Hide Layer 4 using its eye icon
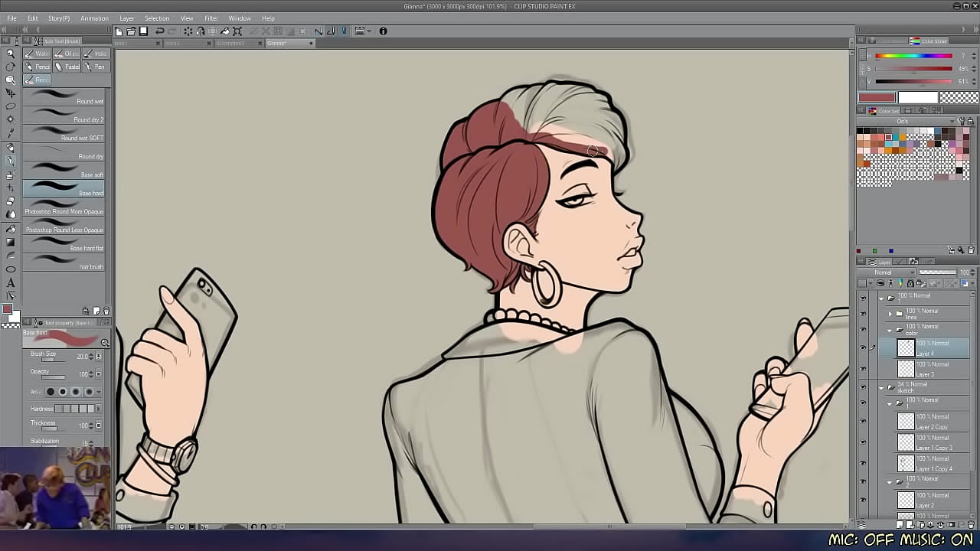 863,347
